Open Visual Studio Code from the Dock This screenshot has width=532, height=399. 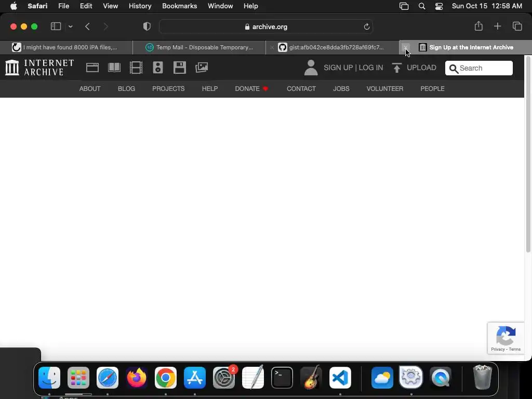pos(340,378)
